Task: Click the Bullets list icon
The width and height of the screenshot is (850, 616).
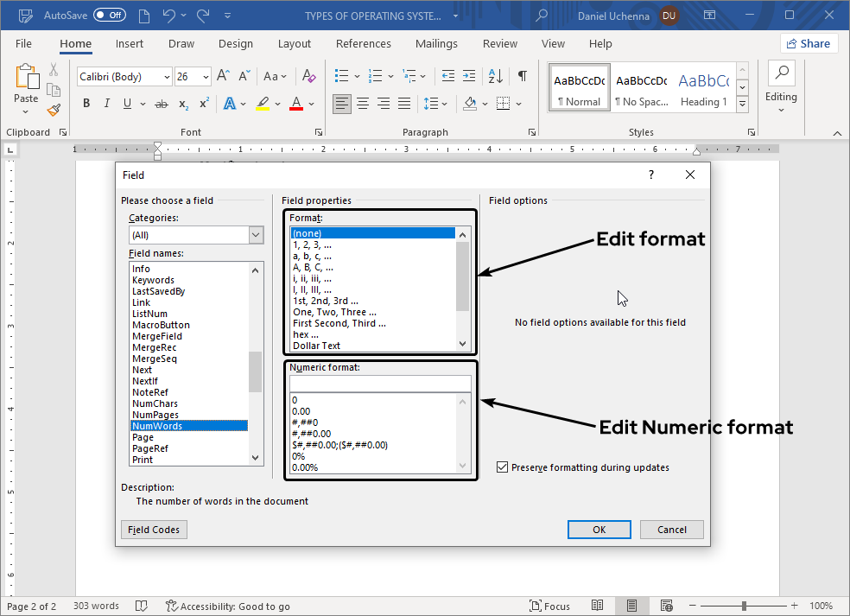Action: tap(341, 76)
